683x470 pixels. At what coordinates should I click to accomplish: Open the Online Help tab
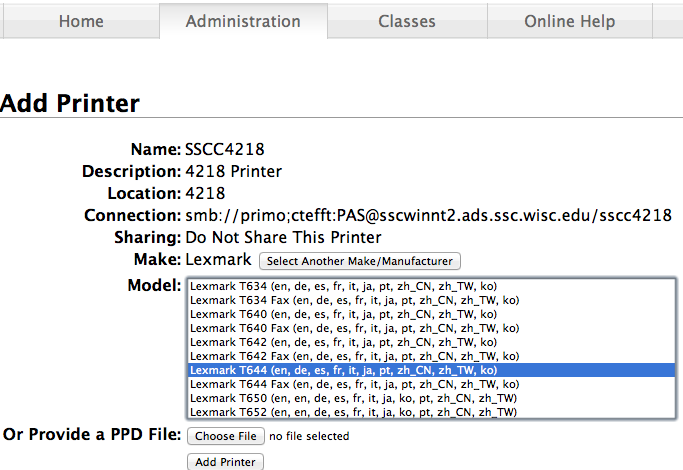[x=570, y=21]
